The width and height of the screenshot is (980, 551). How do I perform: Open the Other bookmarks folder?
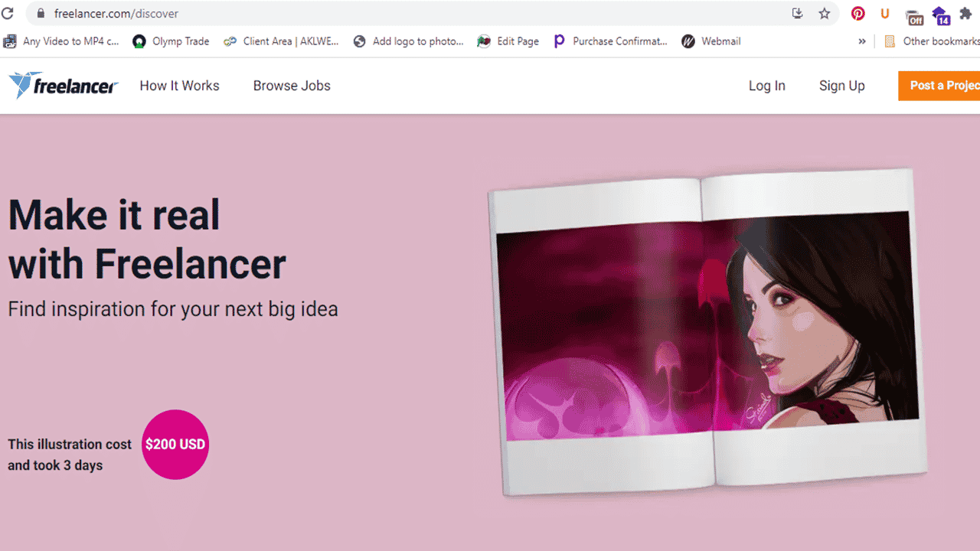coord(932,41)
